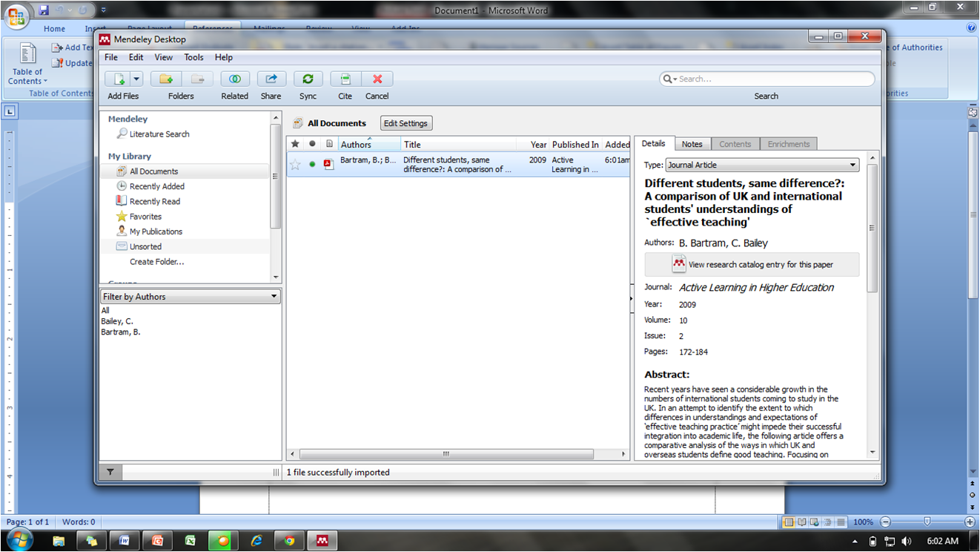Select Literature Search in sidebar
980x552 pixels.
(159, 134)
